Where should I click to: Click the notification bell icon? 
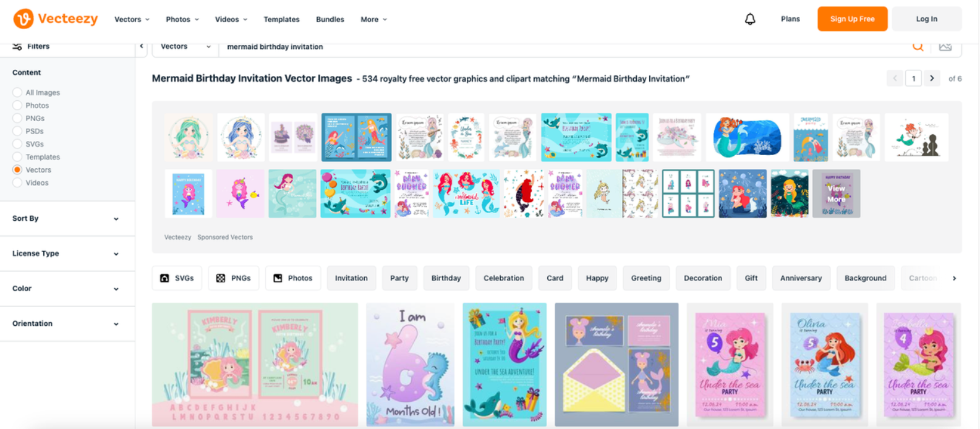(750, 19)
